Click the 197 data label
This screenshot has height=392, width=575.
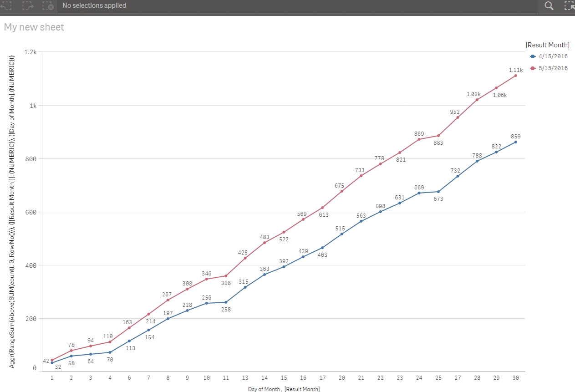tap(168, 313)
